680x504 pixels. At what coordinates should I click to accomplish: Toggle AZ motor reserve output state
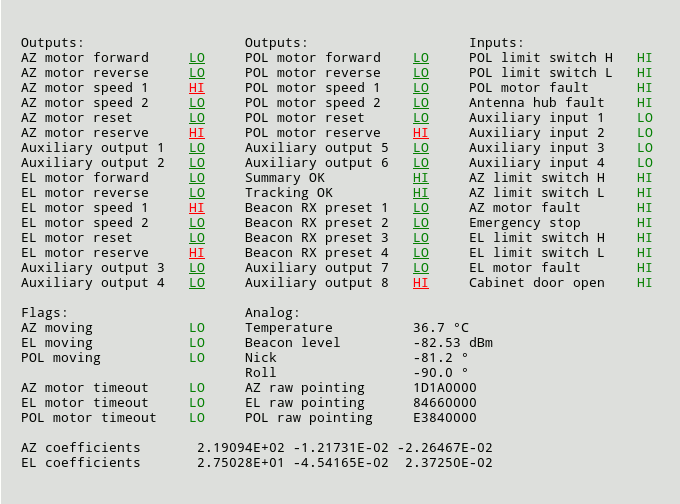196,133
